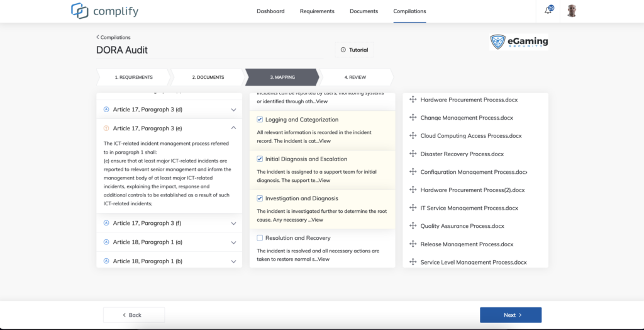Open the Tutorial button
Viewport: 644px width, 330px height.
click(x=355, y=50)
